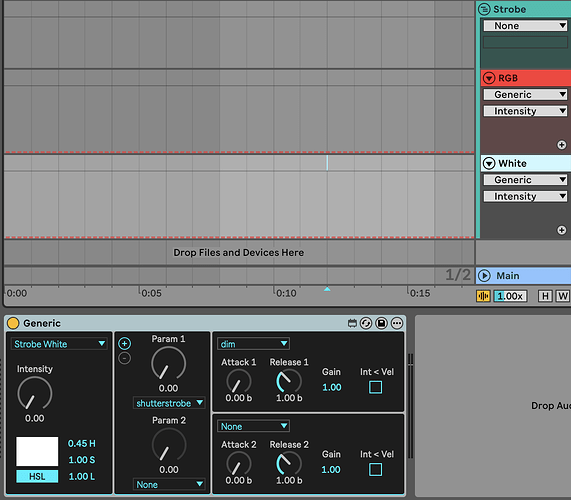Open the Generic device options ellipsis icon
Image resolution: width=571 pixels, height=500 pixels.
397,323
